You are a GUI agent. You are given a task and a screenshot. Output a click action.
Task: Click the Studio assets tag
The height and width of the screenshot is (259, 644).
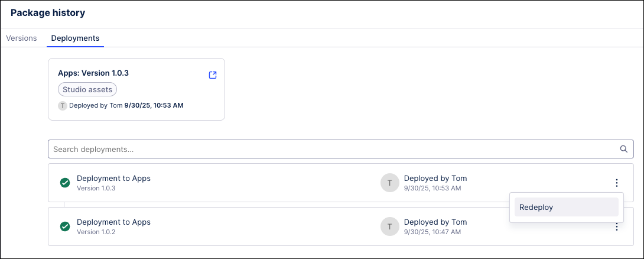(x=87, y=89)
